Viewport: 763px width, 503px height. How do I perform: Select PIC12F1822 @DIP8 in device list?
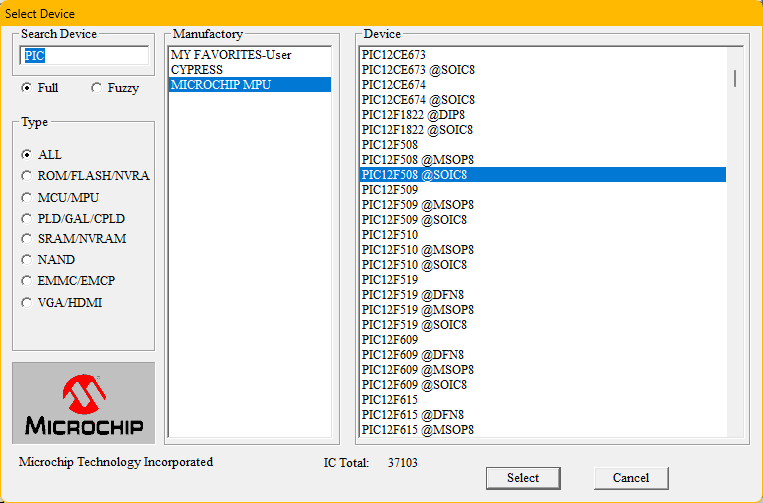pos(543,115)
